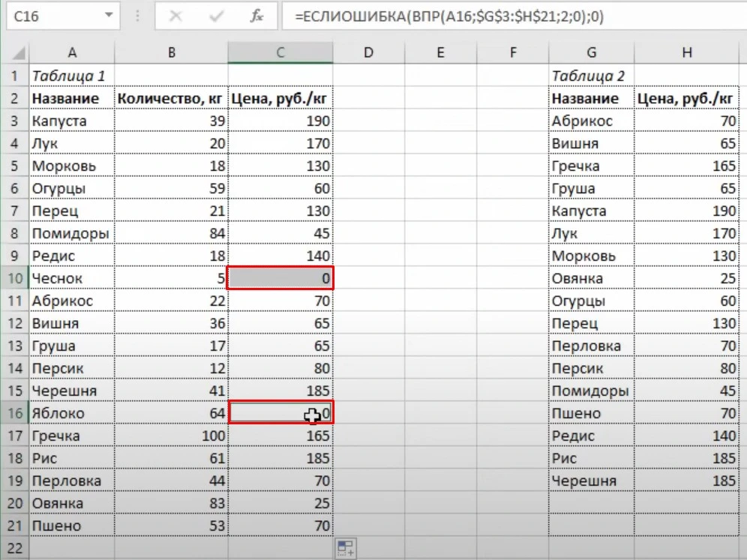Select row 10 header
Screen dimensions: 747x560
pyautogui.click(x=14, y=279)
